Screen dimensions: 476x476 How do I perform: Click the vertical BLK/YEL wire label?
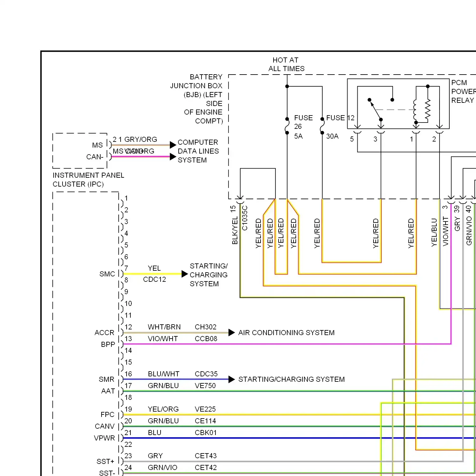pyautogui.click(x=235, y=231)
